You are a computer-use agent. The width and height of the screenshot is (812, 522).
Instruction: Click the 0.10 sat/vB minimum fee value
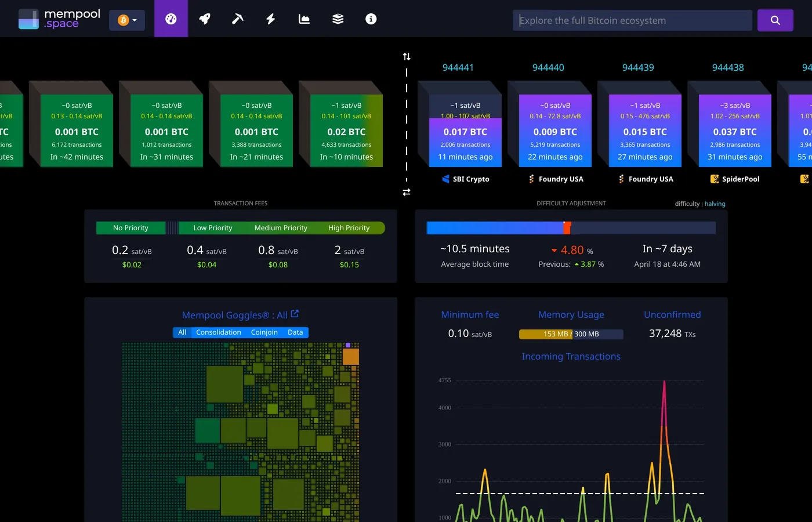point(470,333)
